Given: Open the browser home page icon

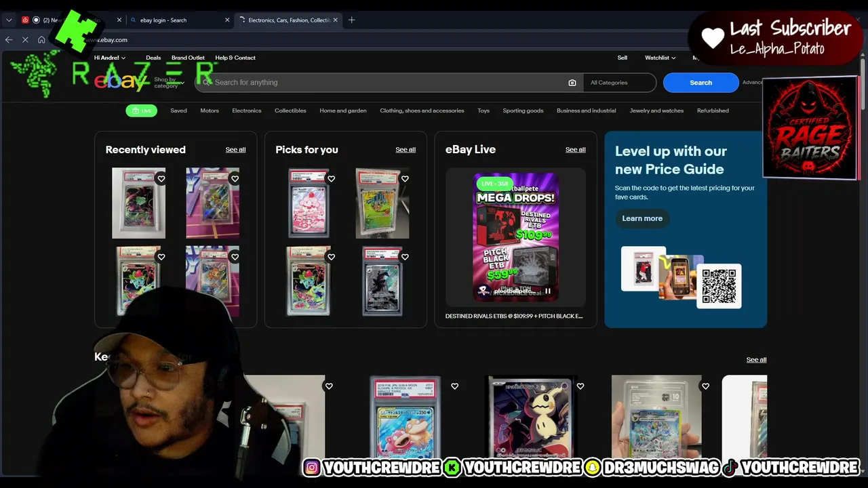Looking at the screenshot, I should point(41,40).
